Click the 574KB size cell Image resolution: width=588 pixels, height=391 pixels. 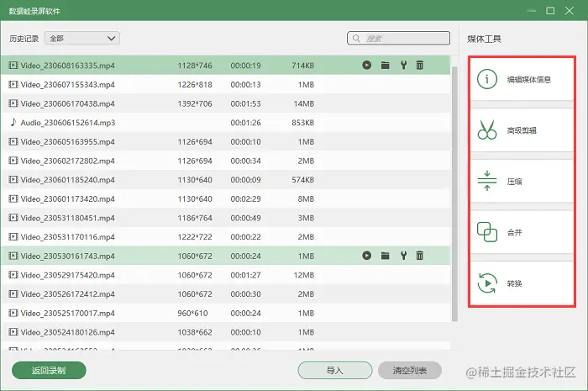303,180
